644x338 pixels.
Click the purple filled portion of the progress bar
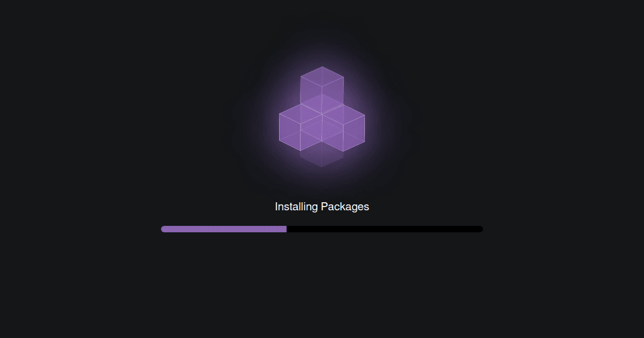point(224,229)
